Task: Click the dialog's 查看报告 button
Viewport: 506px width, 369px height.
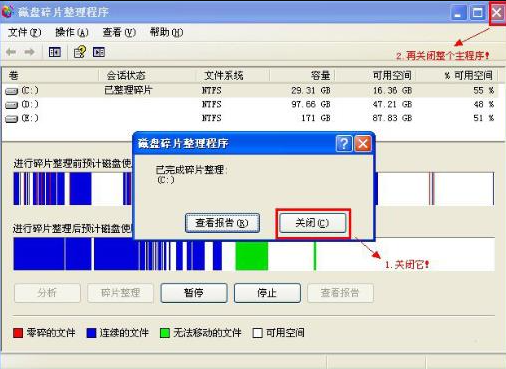Action: (222, 223)
